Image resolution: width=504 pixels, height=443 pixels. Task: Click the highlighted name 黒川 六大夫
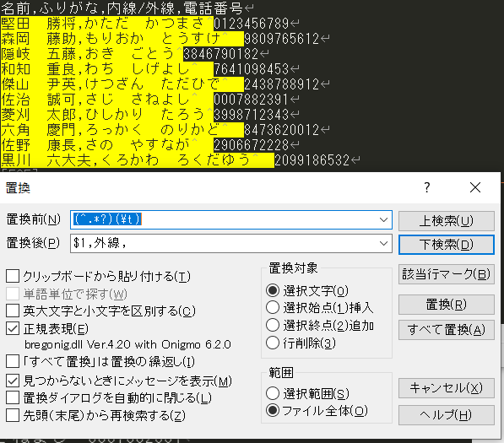[x=46, y=160]
